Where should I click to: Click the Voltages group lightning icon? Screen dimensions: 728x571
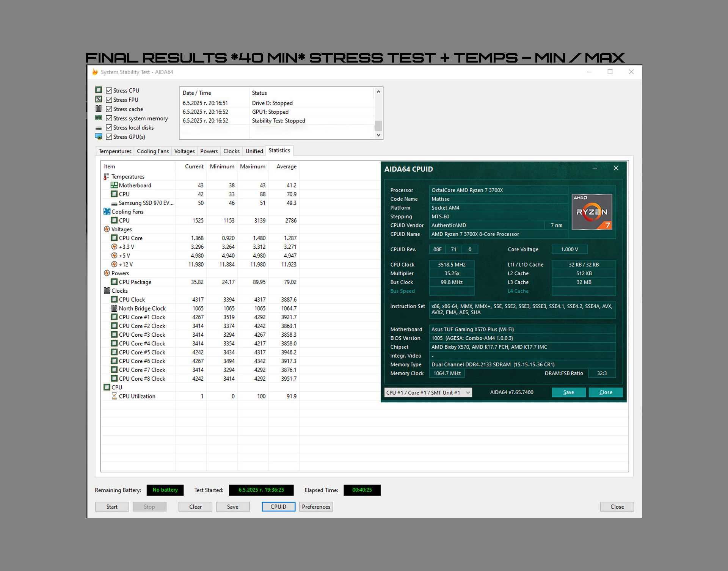coord(107,229)
